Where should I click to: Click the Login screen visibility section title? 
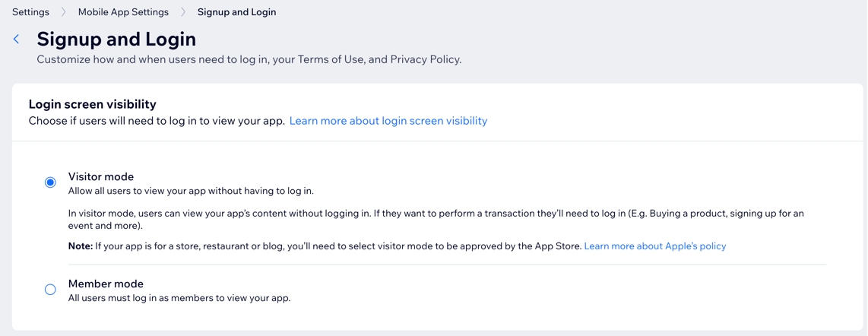[92, 104]
